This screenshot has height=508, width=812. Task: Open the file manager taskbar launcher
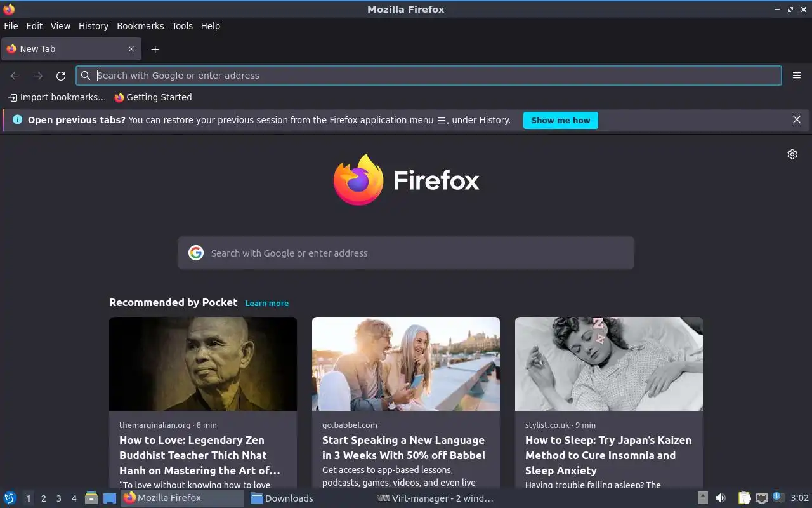pos(91,498)
